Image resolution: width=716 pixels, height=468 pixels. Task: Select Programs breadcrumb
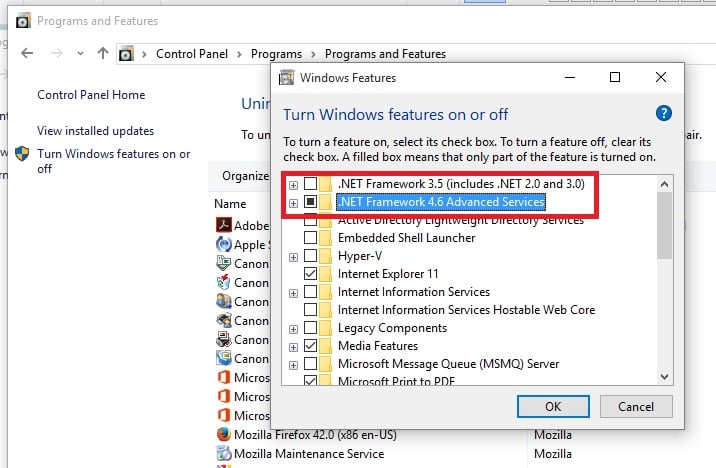point(276,54)
